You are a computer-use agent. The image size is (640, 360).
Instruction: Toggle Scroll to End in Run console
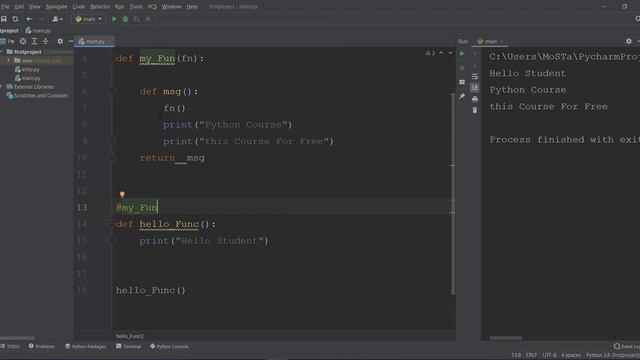475,87
